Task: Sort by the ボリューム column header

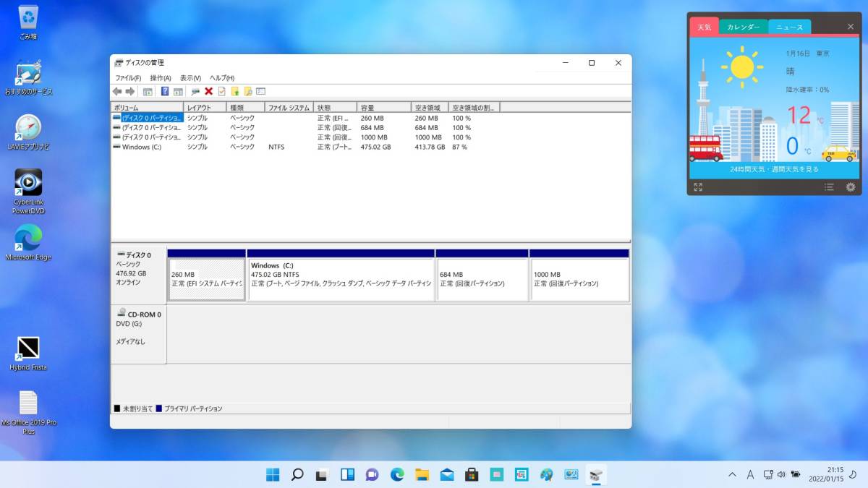Action: [x=147, y=108]
